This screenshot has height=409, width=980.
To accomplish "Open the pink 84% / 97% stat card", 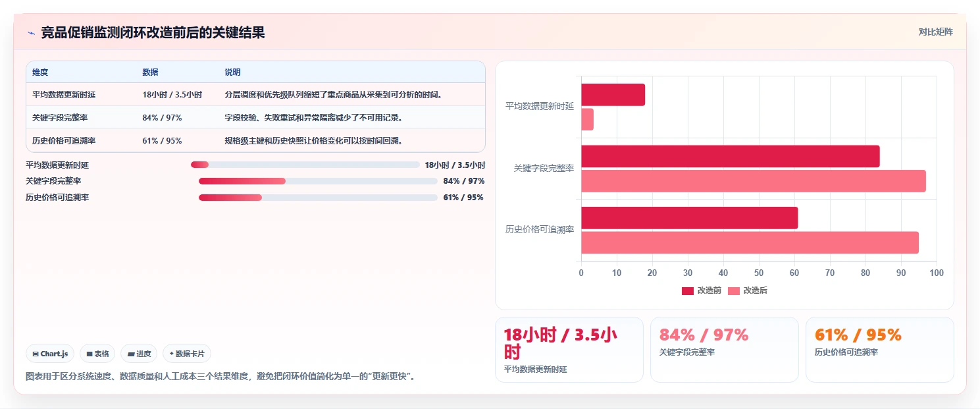I will (725, 350).
